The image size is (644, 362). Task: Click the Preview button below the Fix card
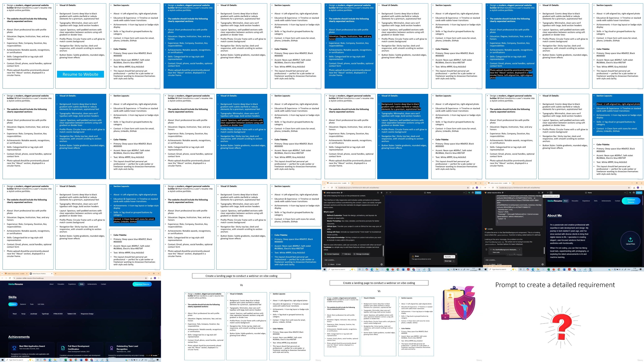(x=519, y=255)
